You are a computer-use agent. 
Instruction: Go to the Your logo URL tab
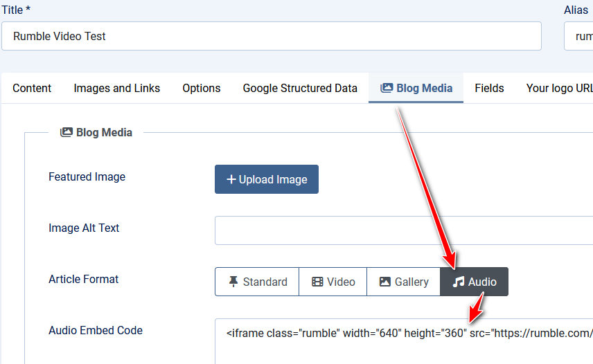pos(558,88)
